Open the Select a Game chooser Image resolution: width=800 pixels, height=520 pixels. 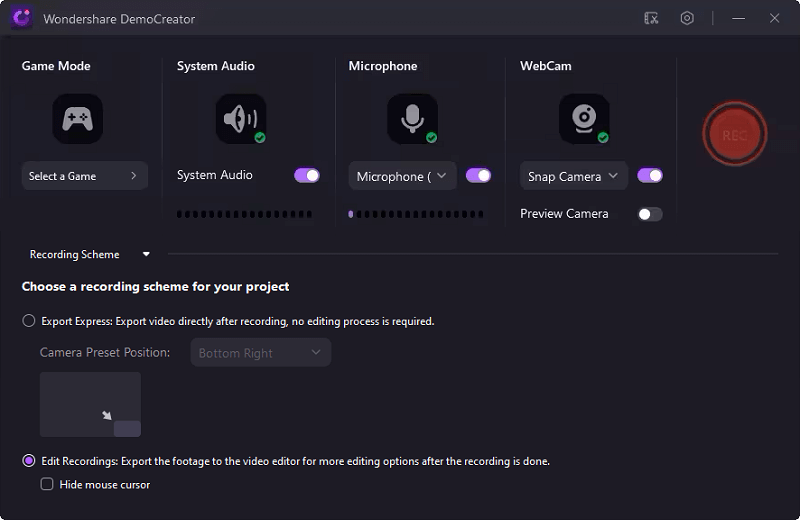pos(85,176)
